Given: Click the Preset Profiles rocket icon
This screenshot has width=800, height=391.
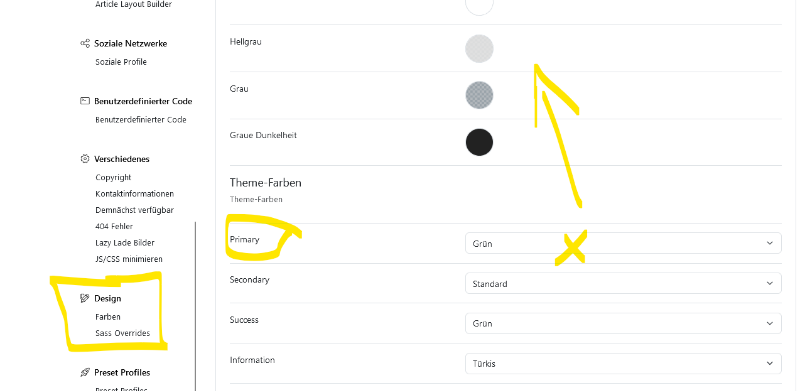Looking at the screenshot, I should 85,373.
